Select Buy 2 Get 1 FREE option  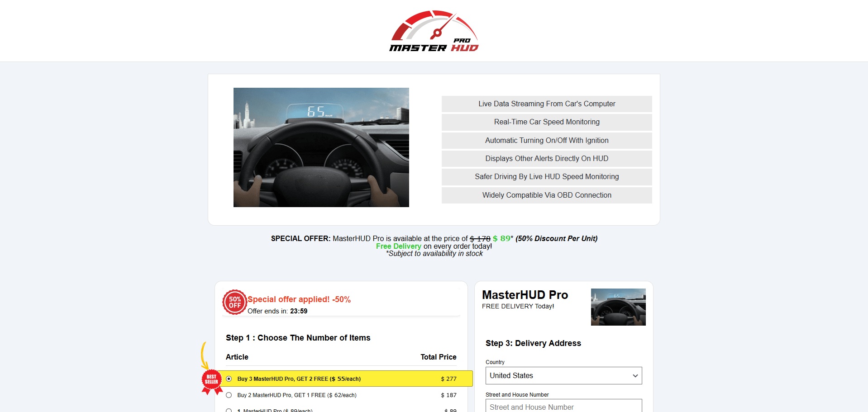click(x=229, y=395)
